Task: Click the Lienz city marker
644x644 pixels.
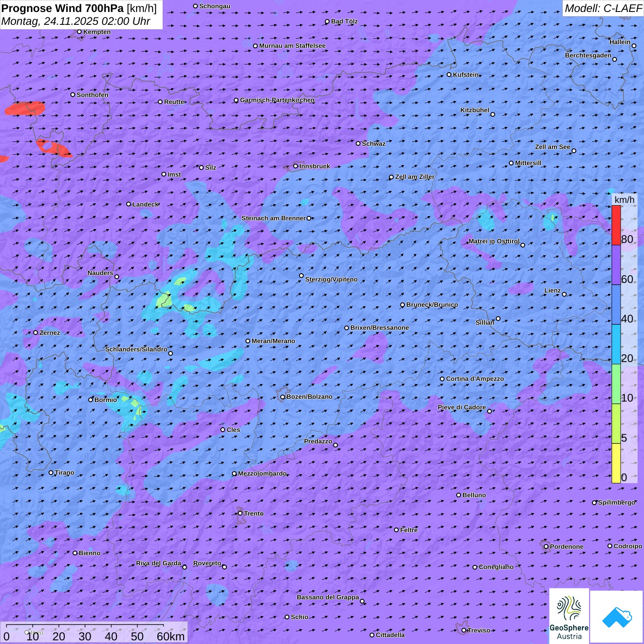Action: 564,294
